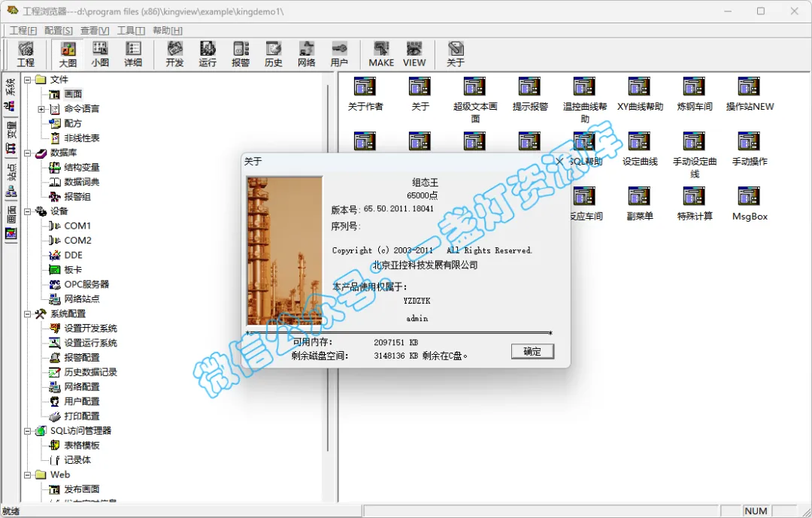
Task: Select 数据词典 tree item
Action: point(81,182)
